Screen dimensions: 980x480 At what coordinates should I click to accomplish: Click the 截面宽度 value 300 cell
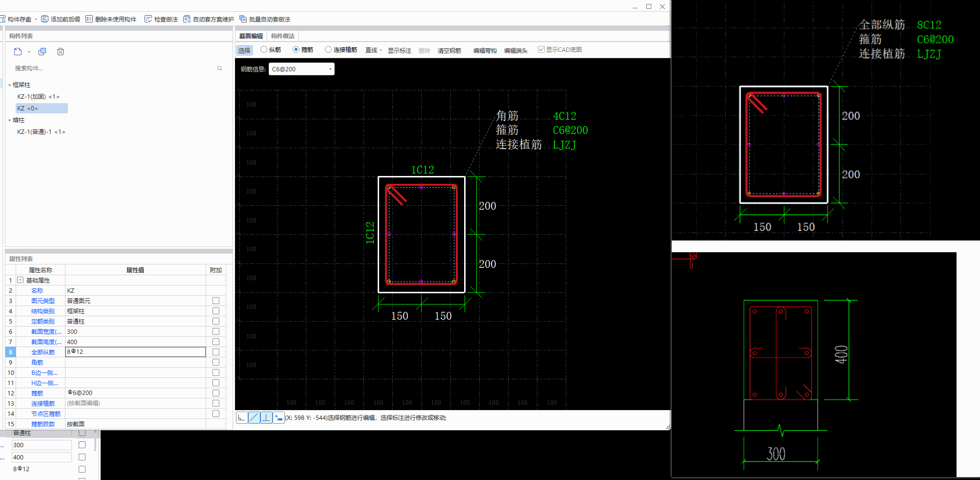click(135, 331)
